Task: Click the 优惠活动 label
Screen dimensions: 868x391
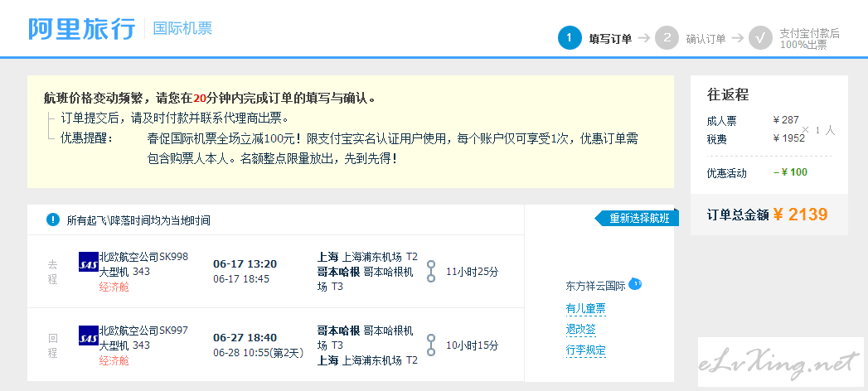Action: coord(727,173)
